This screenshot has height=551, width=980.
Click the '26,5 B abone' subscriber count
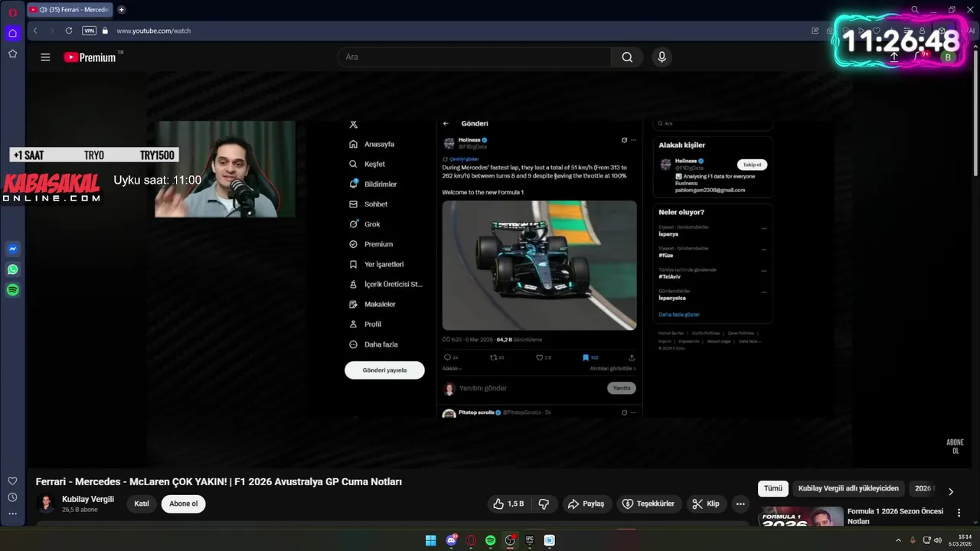tap(80, 510)
